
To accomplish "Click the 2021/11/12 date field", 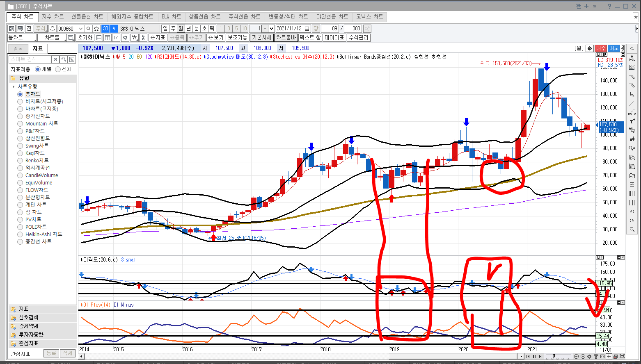I will [289, 29].
